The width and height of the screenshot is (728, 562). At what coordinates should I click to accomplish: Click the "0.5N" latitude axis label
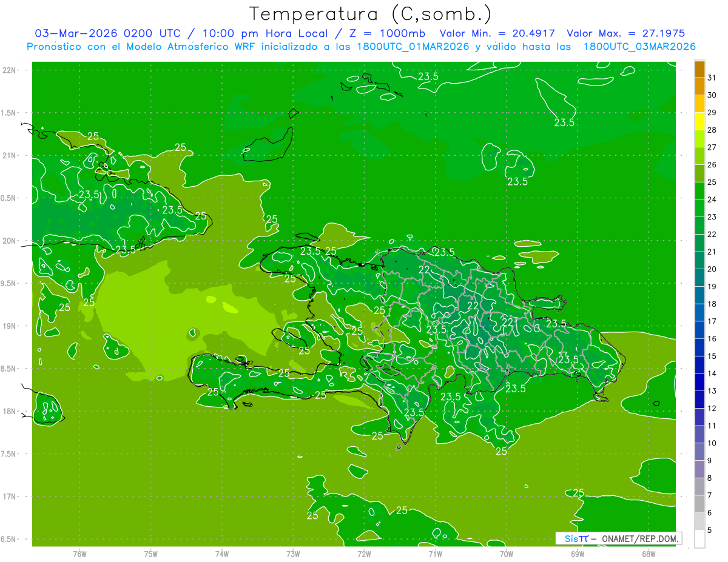pos(8,198)
